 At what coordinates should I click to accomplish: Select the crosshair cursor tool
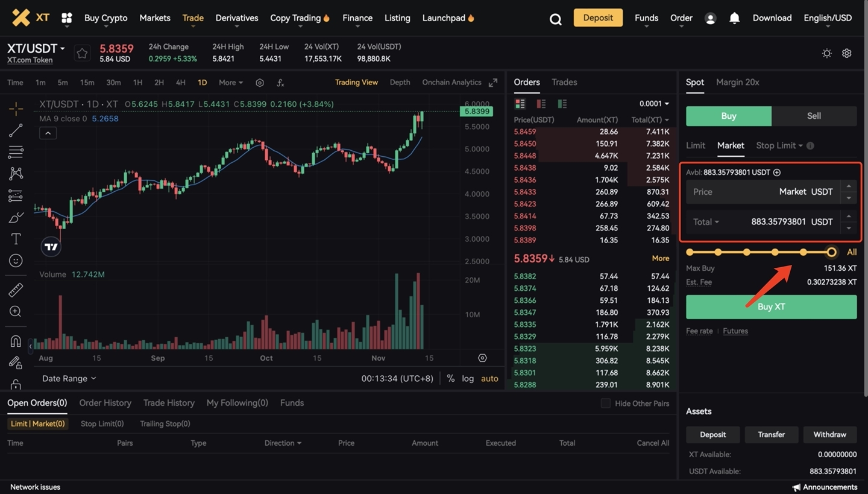pos(16,109)
